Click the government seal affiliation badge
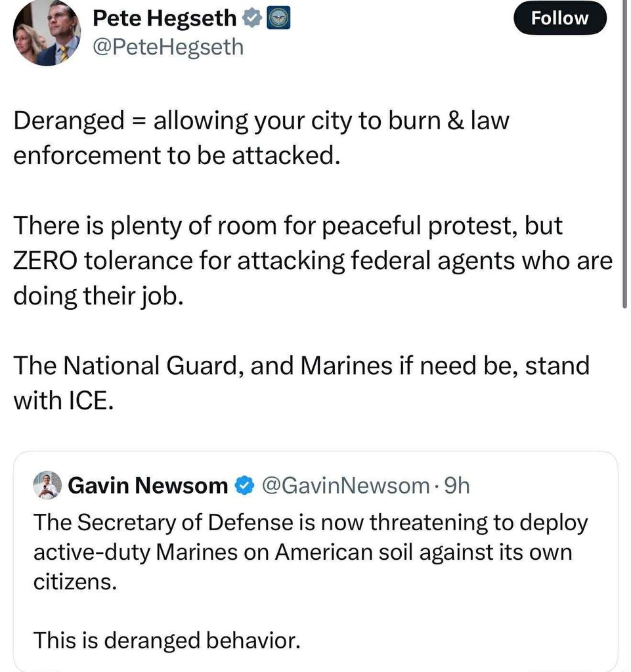Viewport: 631px width, 672px height. tap(278, 19)
